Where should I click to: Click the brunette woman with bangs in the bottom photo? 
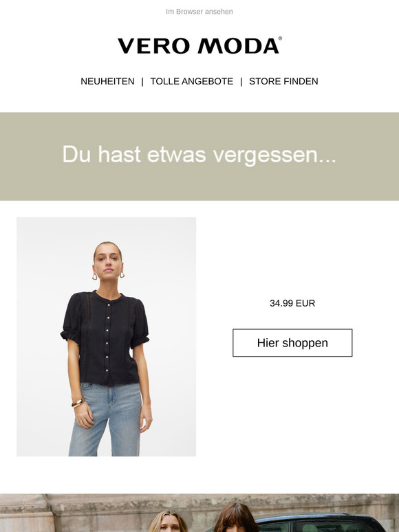[x=235, y=518]
